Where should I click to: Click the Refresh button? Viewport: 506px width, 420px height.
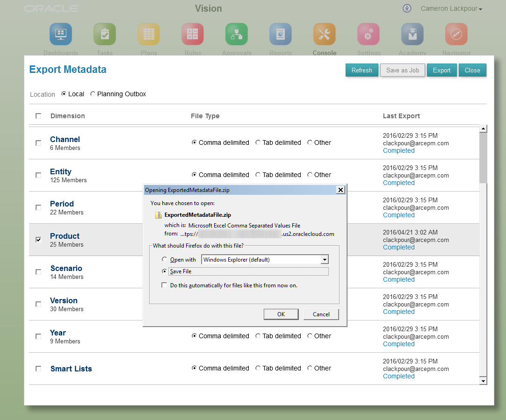click(x=362, y=70)
